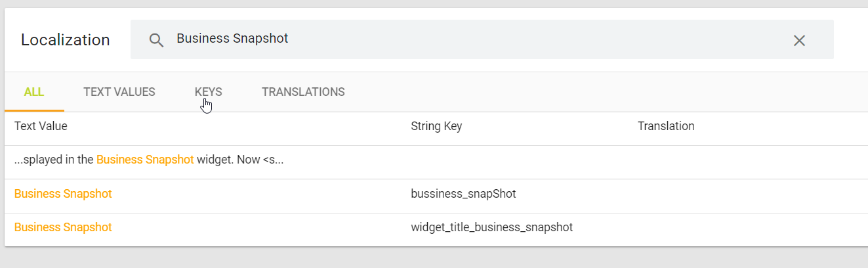Open the TEXT VALUES tab

[119, 92]
